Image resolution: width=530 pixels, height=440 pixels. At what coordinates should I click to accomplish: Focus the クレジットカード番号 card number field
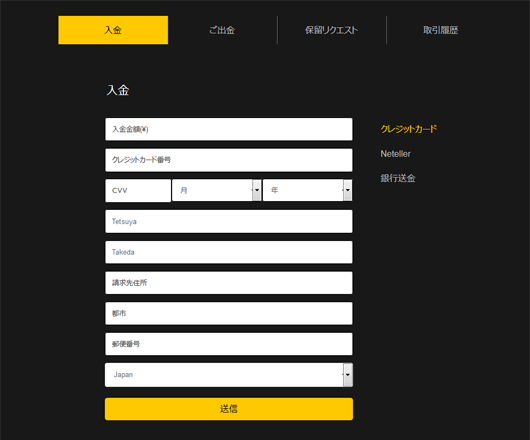(x=229, y=160)
